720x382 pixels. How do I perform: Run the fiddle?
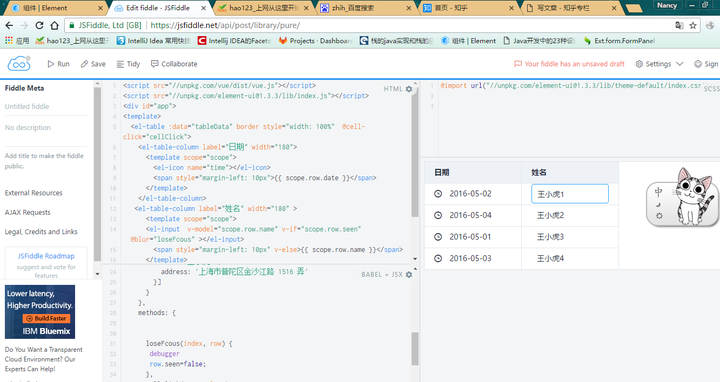[58, 64]
